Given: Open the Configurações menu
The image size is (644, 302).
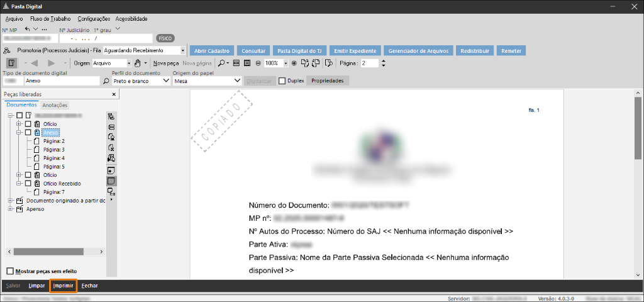Looking at the screenshot, I should pyautogui.click(x=94, y=19).
